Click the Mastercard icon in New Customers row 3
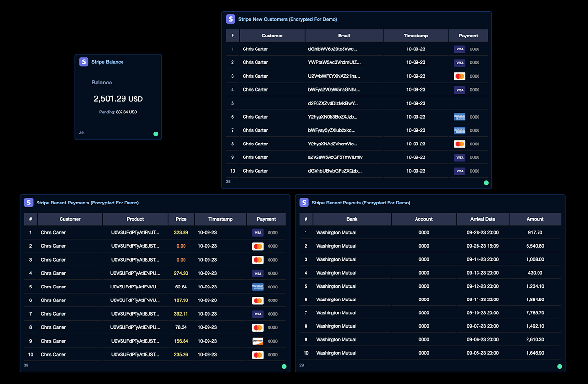 [x=460, y=76]
